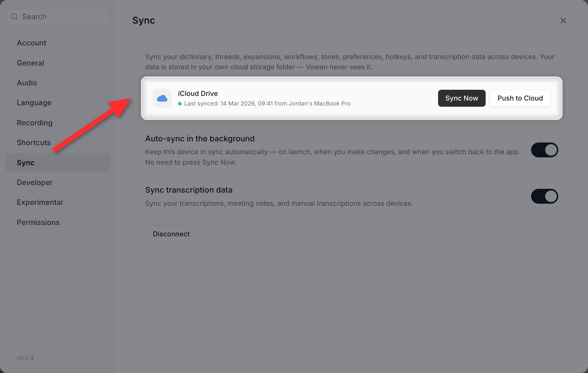This screenshot has width=588, height=373.
Task: Click the Sync Now button
Action: pyautogui.click(x=462, y=98)
